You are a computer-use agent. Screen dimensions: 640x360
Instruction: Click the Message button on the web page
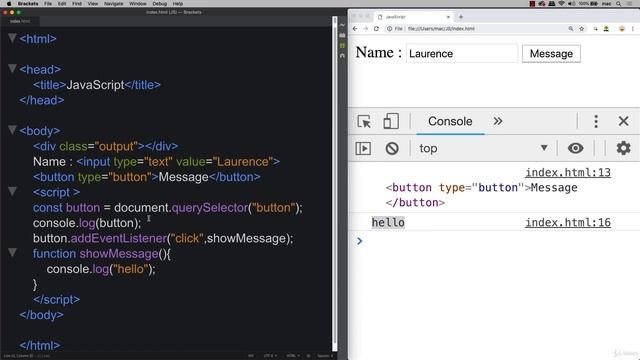551,53
